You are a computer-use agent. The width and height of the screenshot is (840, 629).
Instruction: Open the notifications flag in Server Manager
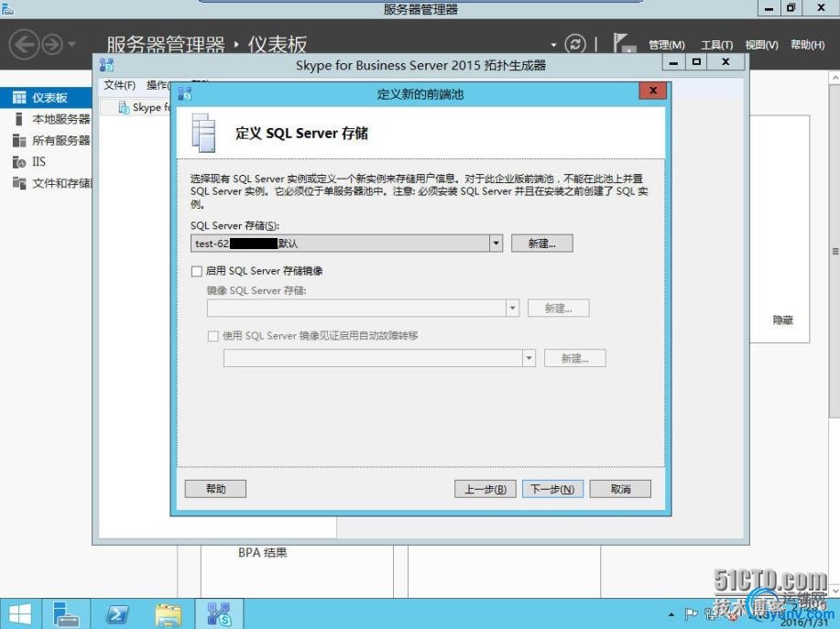coord(624,43)
